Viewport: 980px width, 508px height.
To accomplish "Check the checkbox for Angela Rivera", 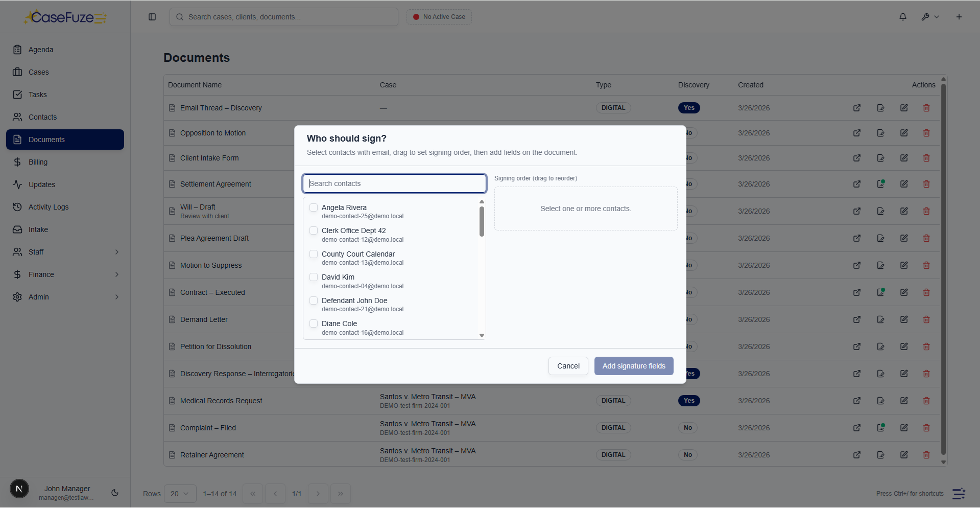I will [x=313, y=207].
